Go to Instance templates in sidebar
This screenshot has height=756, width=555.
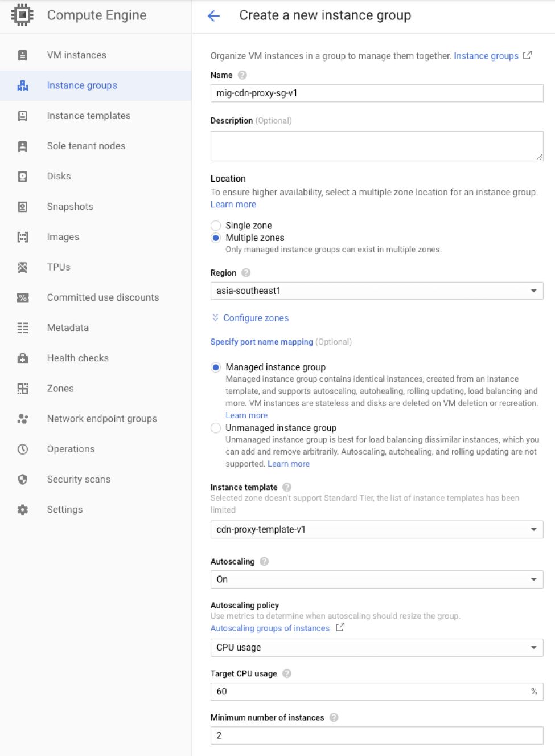pyautogui.click(x=88, y=116)
